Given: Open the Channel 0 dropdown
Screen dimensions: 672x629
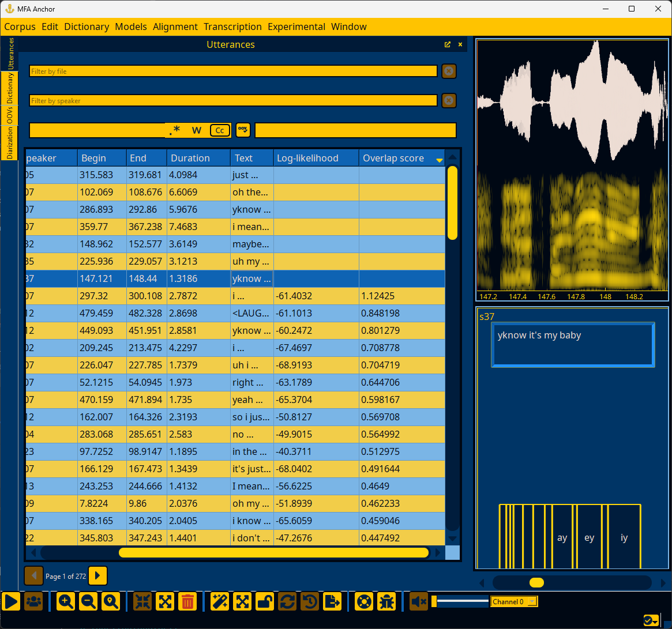Looking at the screenshot, I should [x=513, y=601].
